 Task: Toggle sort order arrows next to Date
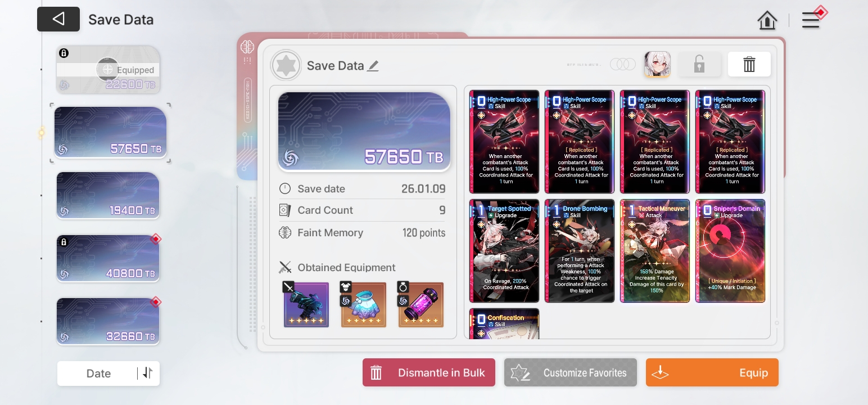(148, 373)
